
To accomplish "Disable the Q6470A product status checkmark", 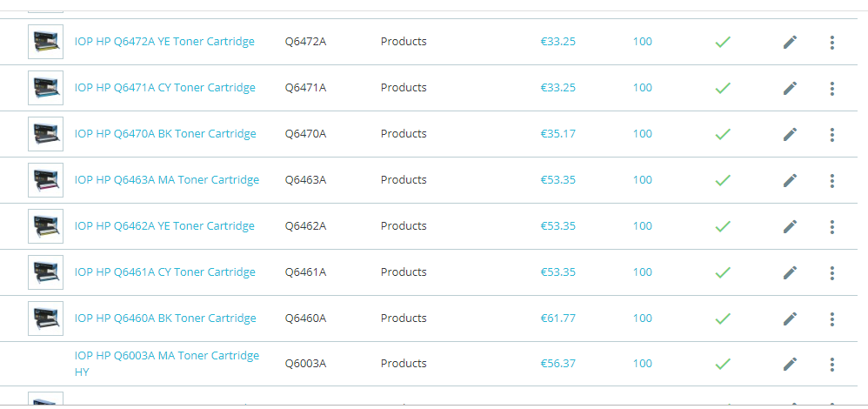I will (722, 134).
